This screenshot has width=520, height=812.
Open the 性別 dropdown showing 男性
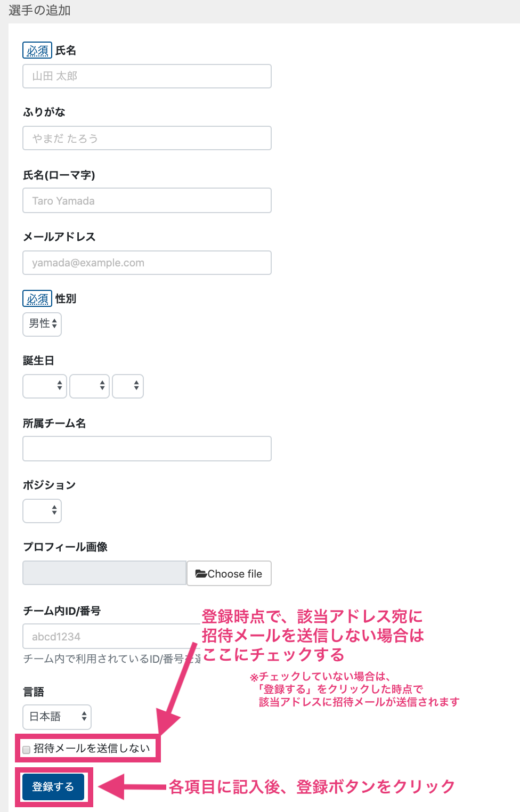[42, 324]
